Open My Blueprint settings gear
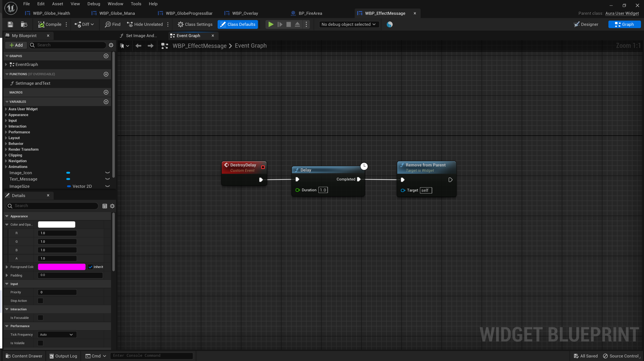The image size is (644, 361). (x=111, y=45)
